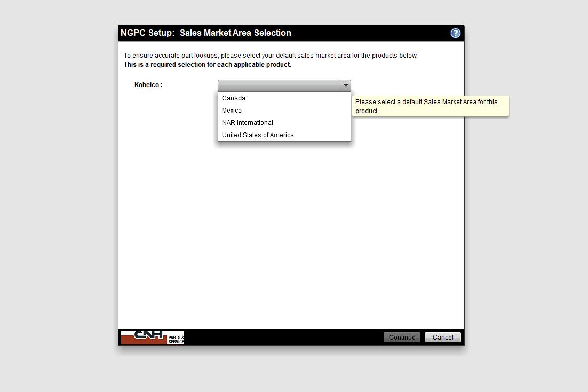This screenshot has width=588, height=392.
Task: Click the Kobelco product label
Action: [x=148, y=85]
